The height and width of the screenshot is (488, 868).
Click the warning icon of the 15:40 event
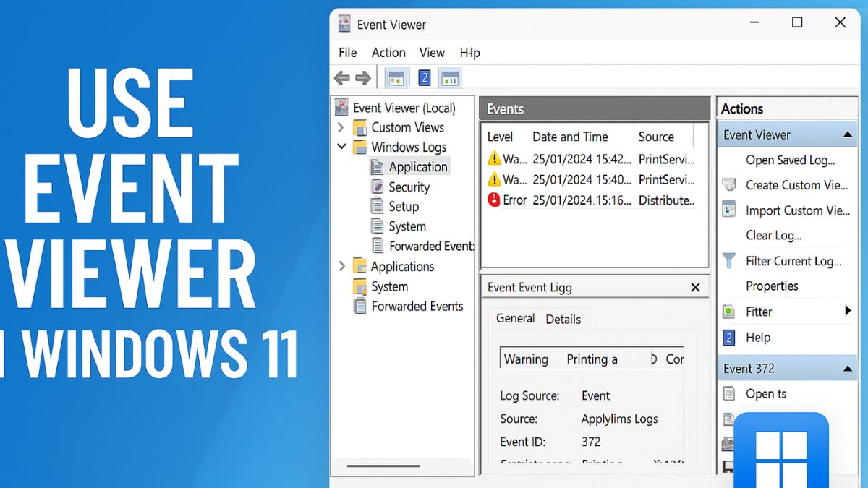(x=494, y=179)
